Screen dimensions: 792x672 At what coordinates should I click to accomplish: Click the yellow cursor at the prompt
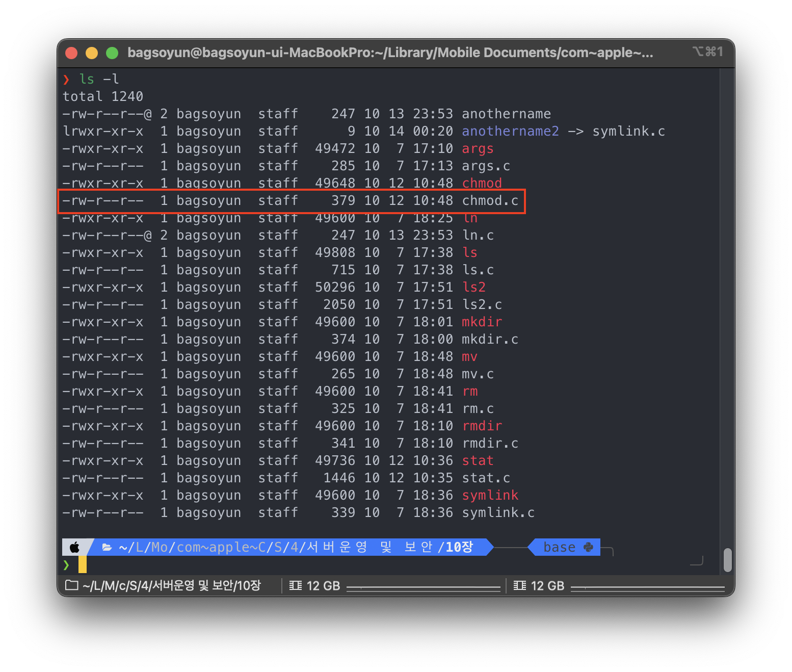pyautogui.click(x=83, y=564)
